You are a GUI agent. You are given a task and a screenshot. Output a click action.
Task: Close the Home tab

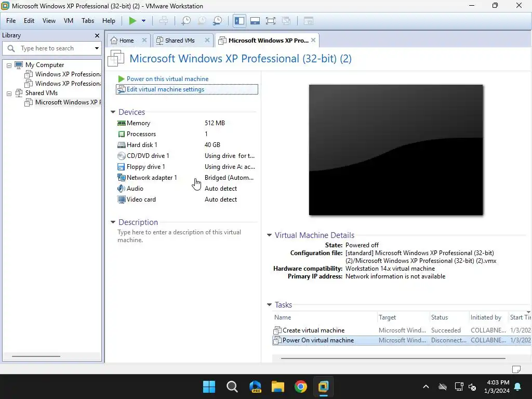(x=144, y=40)
